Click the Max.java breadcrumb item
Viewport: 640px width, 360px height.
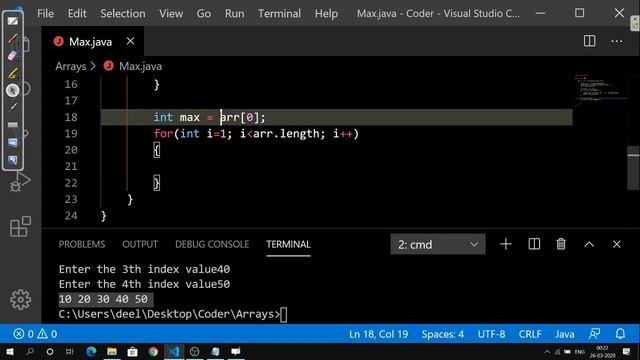click(x=140, y=66)
